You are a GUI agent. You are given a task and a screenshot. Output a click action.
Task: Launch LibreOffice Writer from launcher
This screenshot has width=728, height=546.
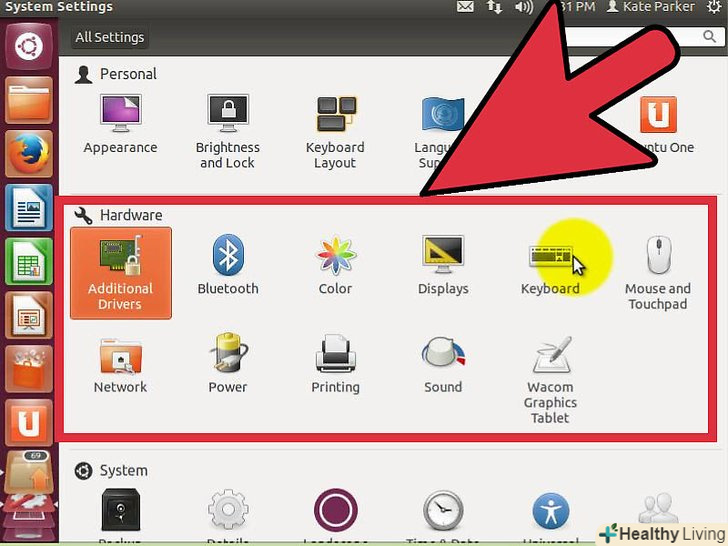tap(29, 208)
